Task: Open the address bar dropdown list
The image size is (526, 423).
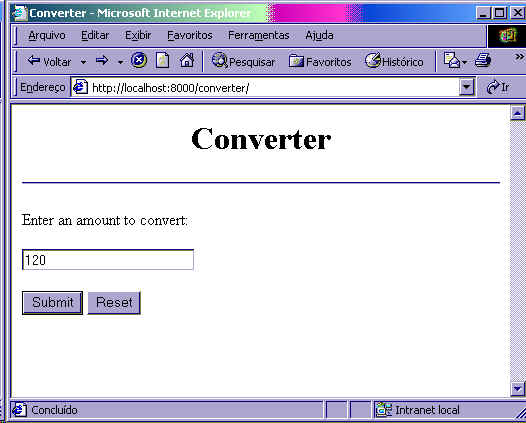Action: [x=467, y=88]
